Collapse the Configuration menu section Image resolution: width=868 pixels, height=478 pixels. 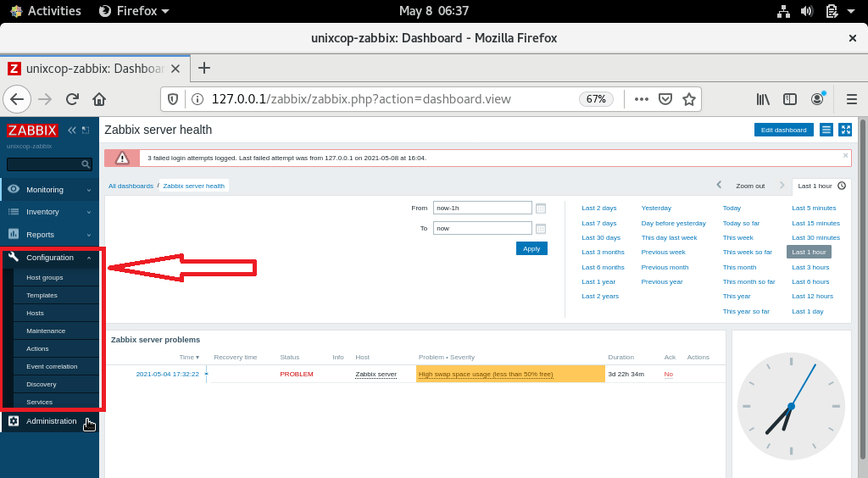[x=89, y=258]
